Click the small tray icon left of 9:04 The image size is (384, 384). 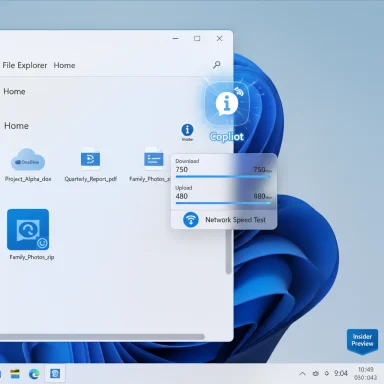327,374
